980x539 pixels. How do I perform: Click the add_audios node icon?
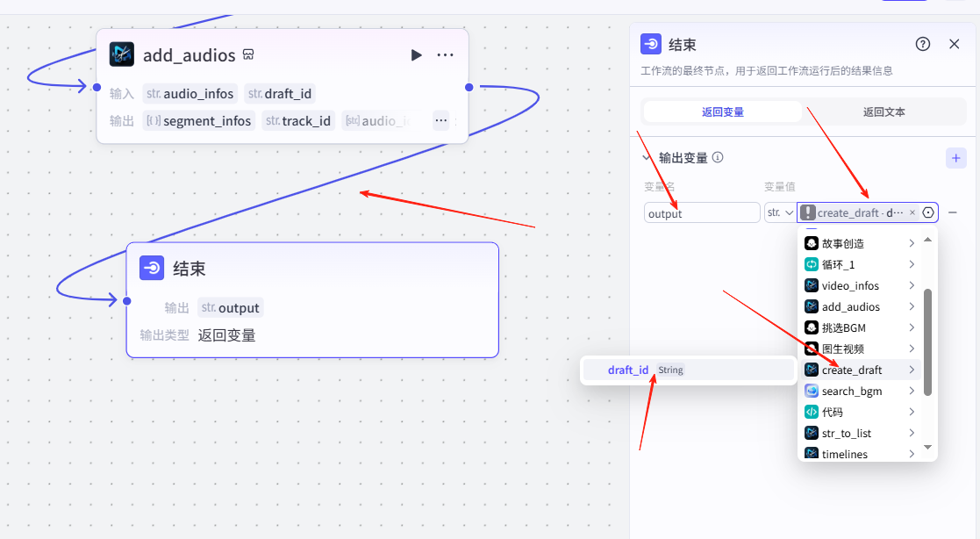122,54
